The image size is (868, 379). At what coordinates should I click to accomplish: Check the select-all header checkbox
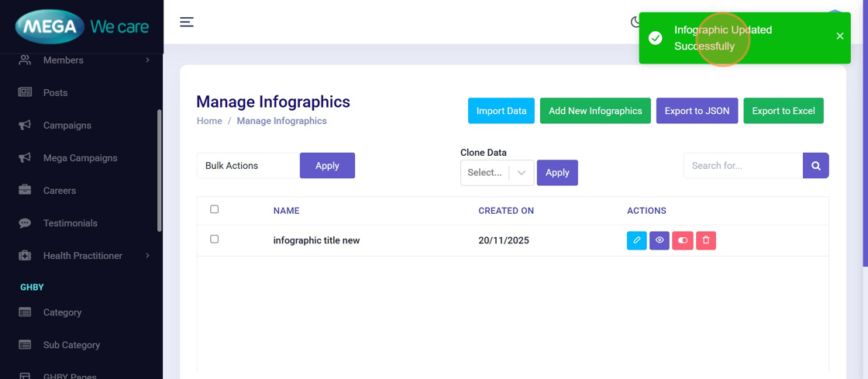tap(215, 209)
